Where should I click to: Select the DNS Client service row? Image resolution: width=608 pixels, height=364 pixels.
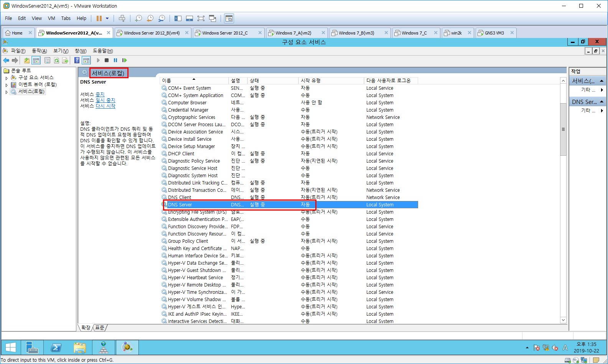[x=289, y=198]
